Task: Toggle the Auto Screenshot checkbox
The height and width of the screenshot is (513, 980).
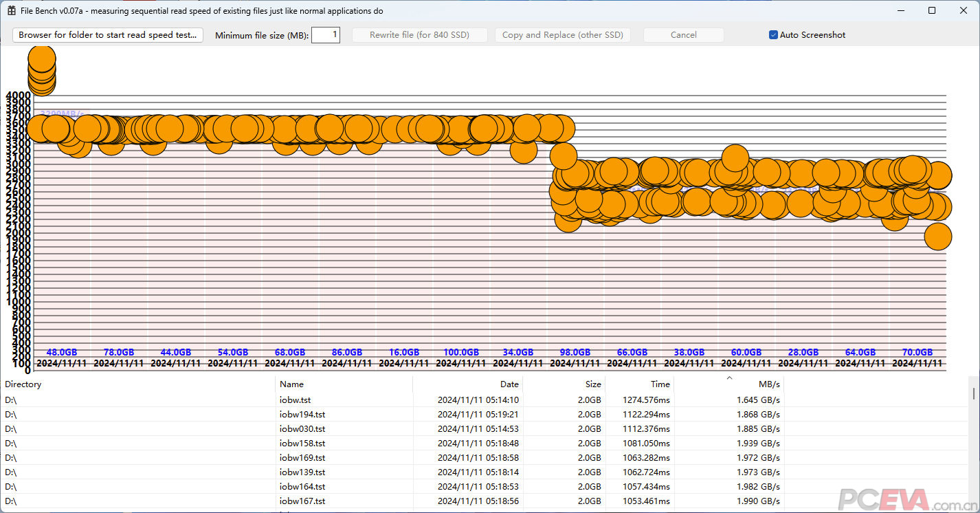Action: click(x=773, y=35)
